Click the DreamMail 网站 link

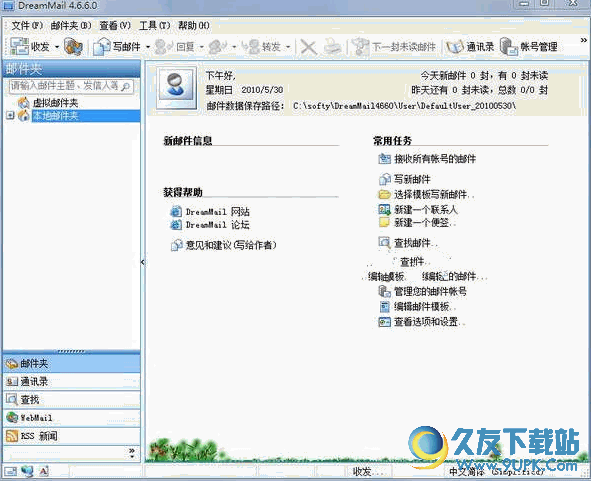tap(217, 212)
